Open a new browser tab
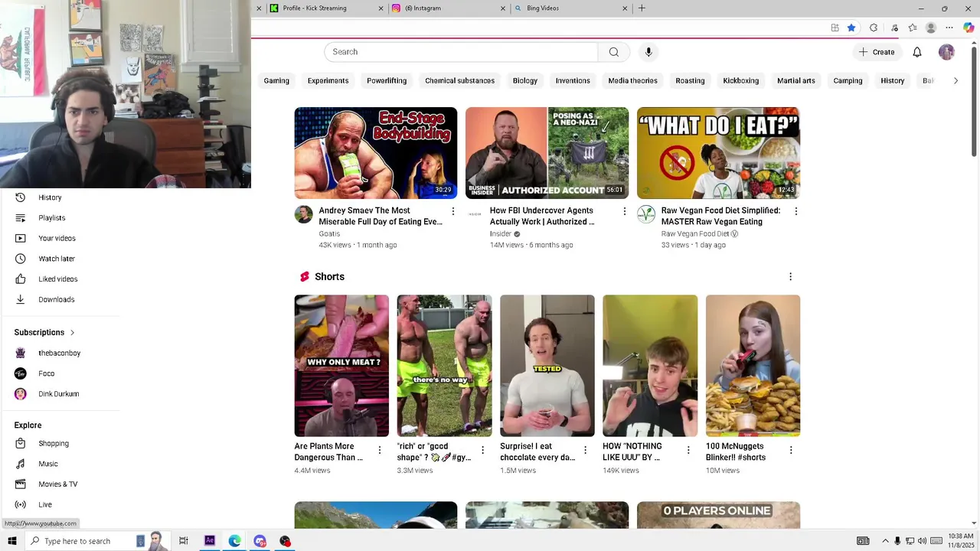 (x=642, y=8)
